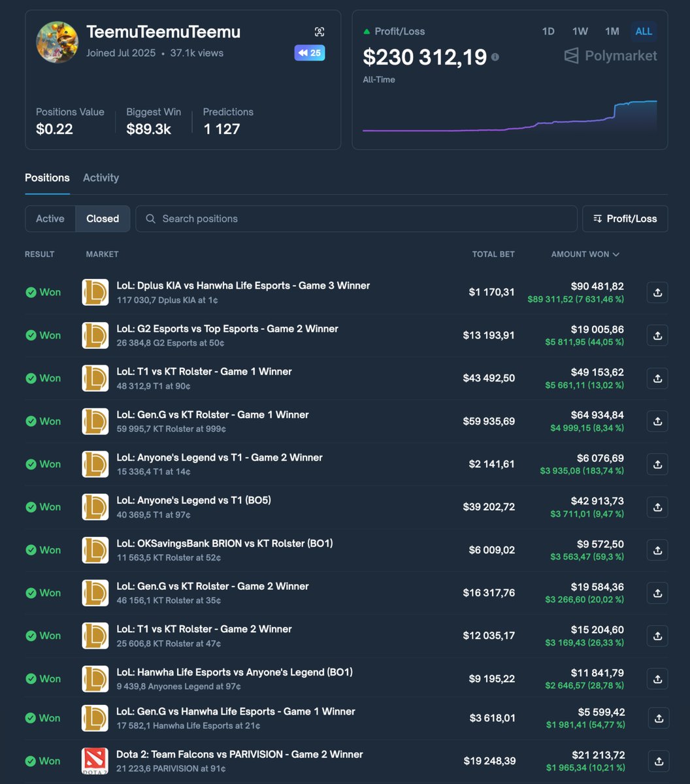The image size is (690, 784).
Task: Open LoL: Gen.G vs KT Rolster Game 1 Winner market
Action: click(212, 414)
